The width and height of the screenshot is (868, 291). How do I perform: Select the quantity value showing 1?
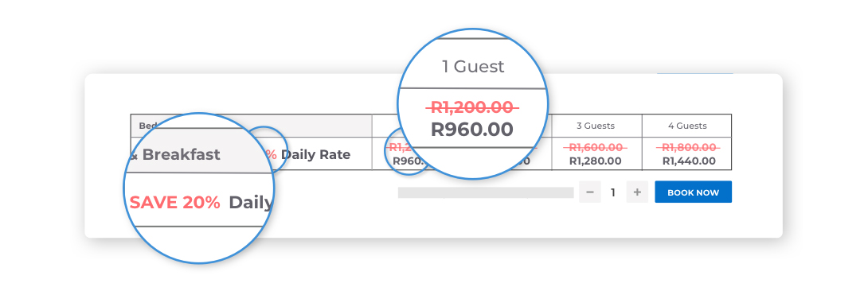pos(613,192)
